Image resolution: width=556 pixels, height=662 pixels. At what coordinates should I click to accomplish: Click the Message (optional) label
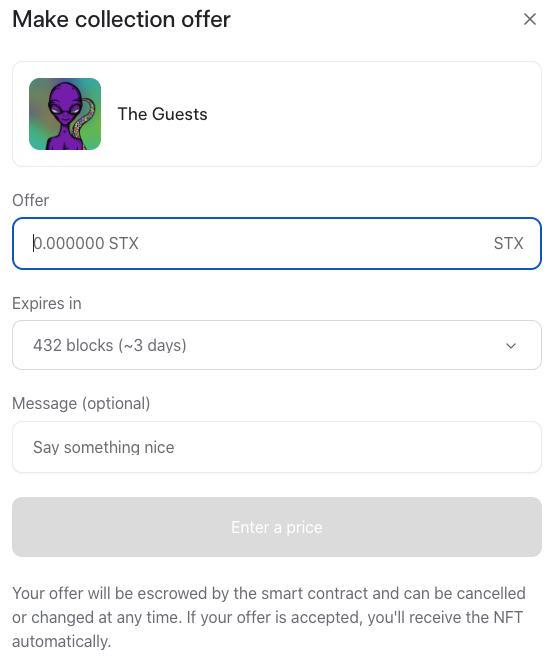[81, 403]
